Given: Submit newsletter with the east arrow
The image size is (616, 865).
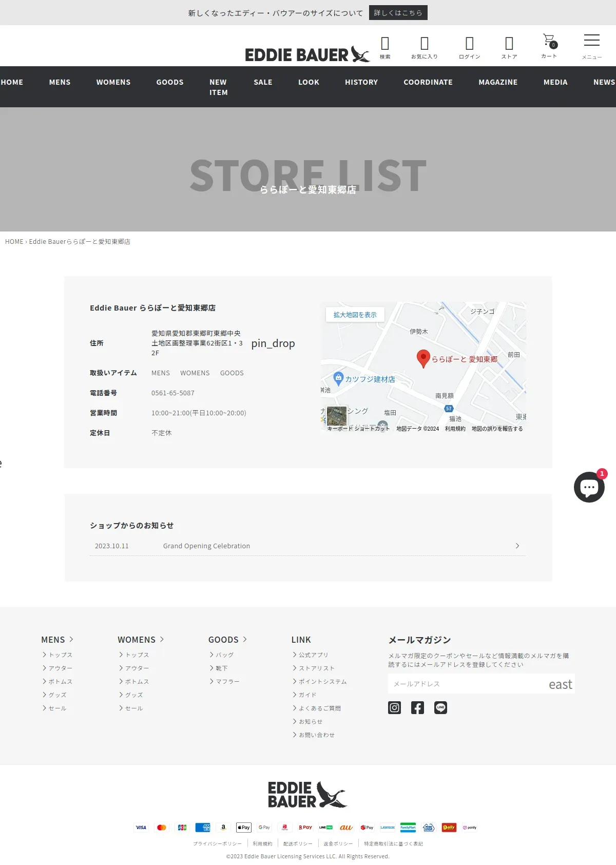Looking at the screenshot, I should [561, 684].
